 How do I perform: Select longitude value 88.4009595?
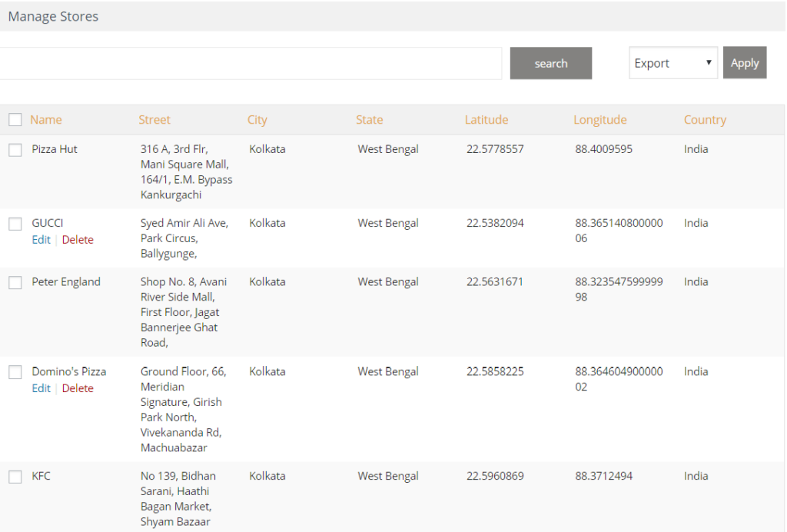point(604,149)
